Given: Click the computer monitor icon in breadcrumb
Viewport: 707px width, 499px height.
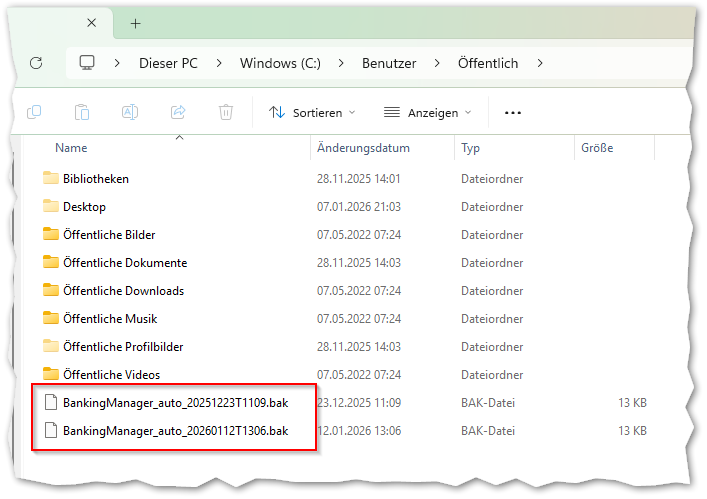Looking at the screenshot, I should (x=87, y=63).
